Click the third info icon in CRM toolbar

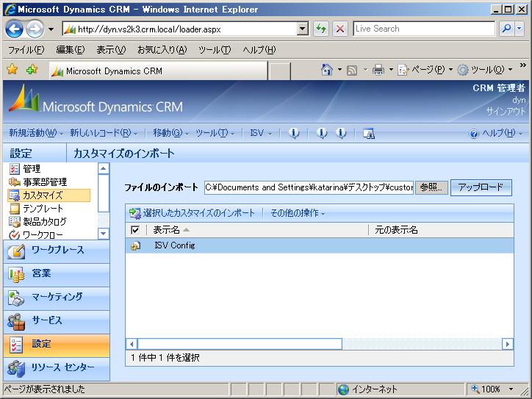[x=341, y=133]
